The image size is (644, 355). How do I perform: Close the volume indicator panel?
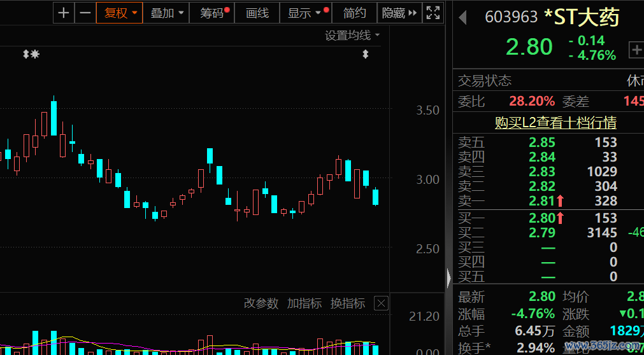point(381,303)
